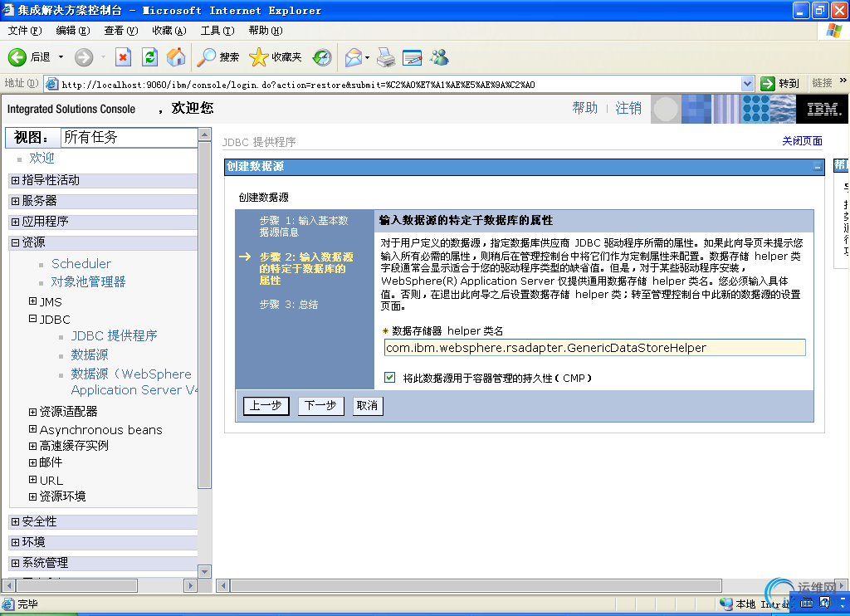Open the History clock icon
The image size is (850, 616).
pyautogui.click(x=322, y=57)
